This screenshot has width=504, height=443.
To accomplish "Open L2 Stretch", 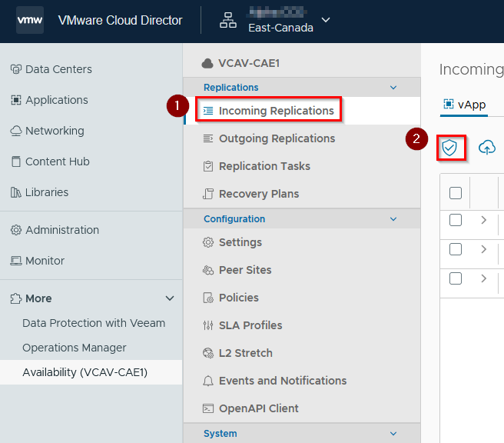I will [x=246, y=353].
